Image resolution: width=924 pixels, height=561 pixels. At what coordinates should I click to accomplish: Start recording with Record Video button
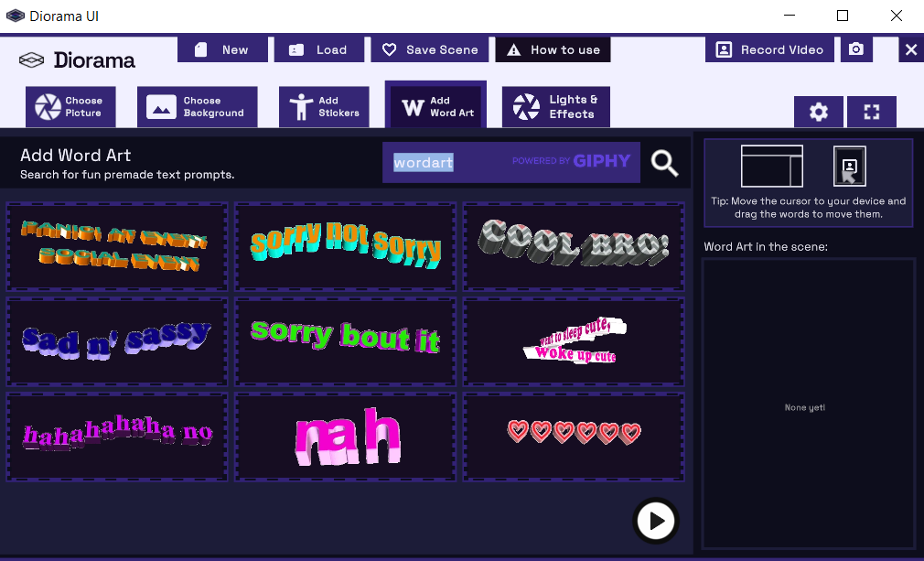pos(768,49)
